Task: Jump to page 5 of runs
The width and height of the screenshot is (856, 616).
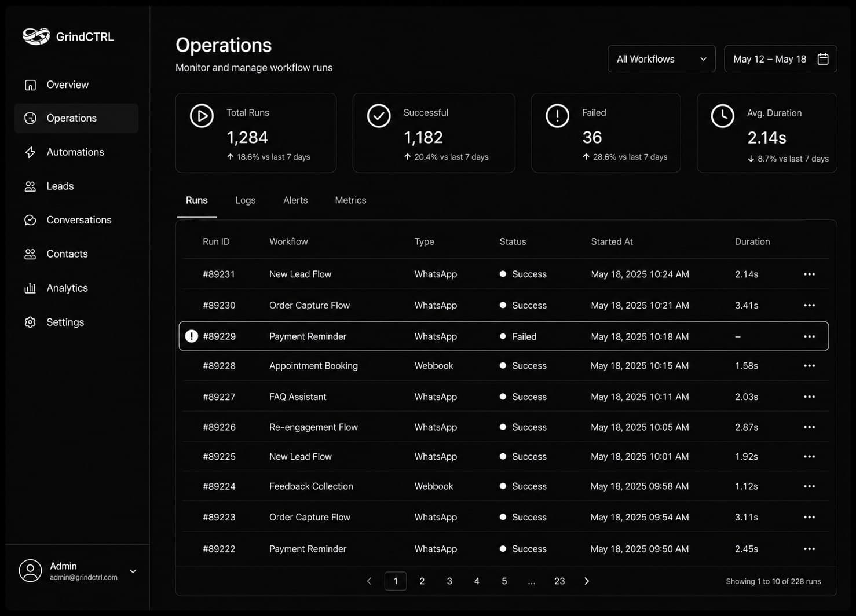Action: 504,581
